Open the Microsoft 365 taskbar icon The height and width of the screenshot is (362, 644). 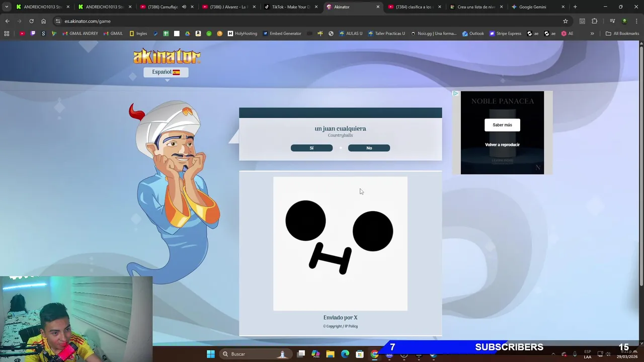315,354
